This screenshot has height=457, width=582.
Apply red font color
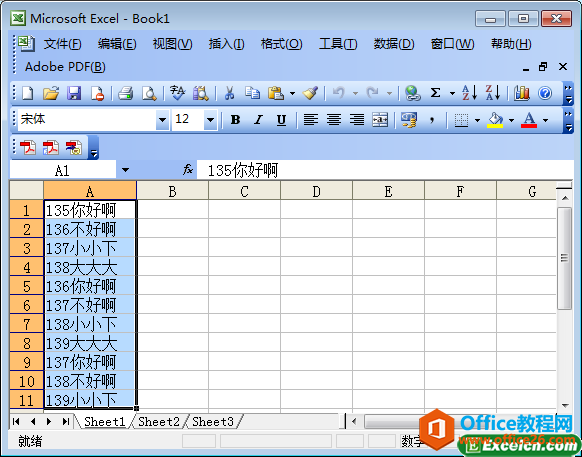point(529,120)
